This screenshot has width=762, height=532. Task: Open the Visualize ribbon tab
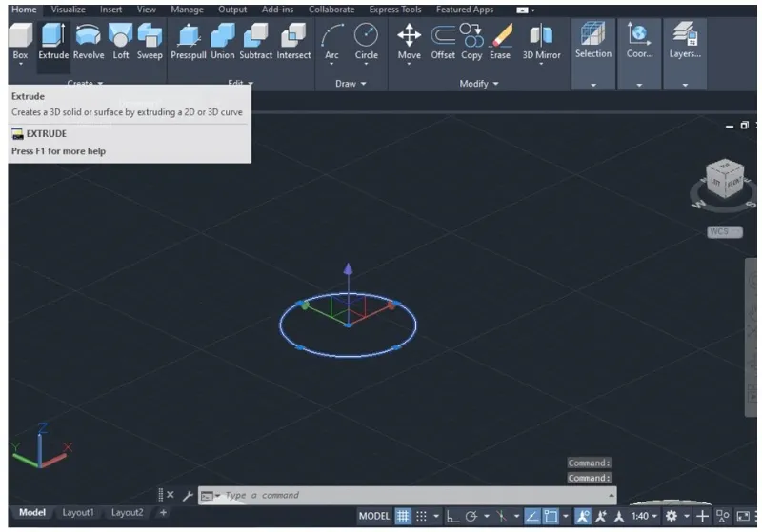pyautogui.click(x=68, y=10)
